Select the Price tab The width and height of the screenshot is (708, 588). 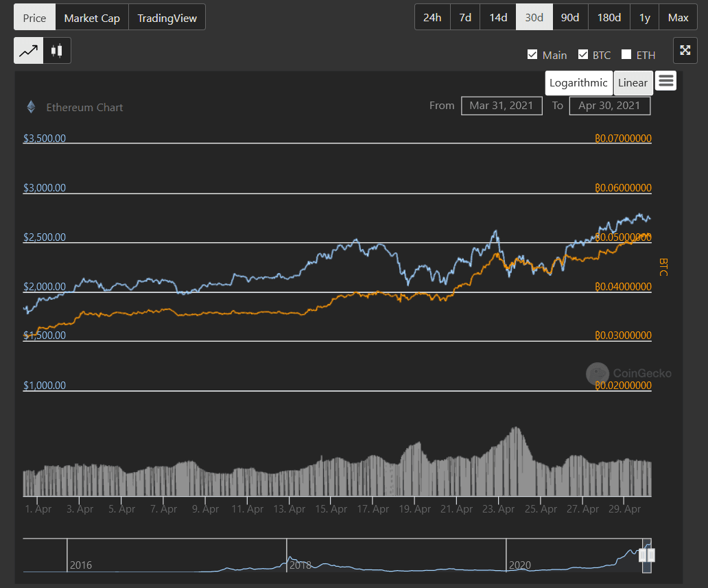[x=34, y=18]
